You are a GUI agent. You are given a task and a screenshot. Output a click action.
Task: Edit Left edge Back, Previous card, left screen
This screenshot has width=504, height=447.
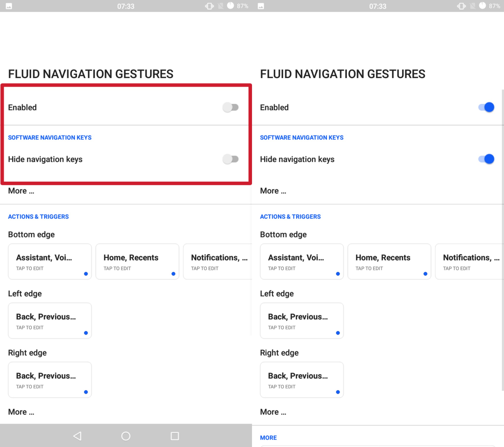tap(50, 321)
